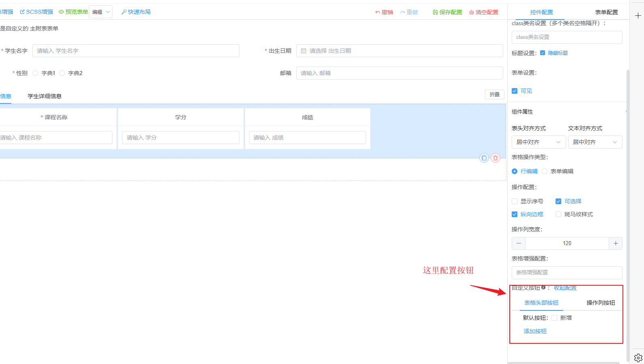Screen dimensions: 644x364
Task: Select the 表单编辑 radio option
Action: (545, 171)
